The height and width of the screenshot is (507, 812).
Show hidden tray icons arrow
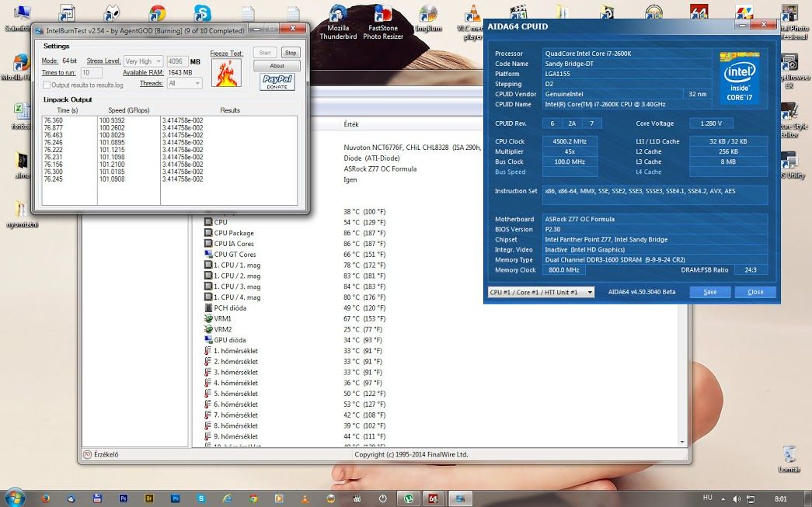pyautogui.click(x=723, y=498)
